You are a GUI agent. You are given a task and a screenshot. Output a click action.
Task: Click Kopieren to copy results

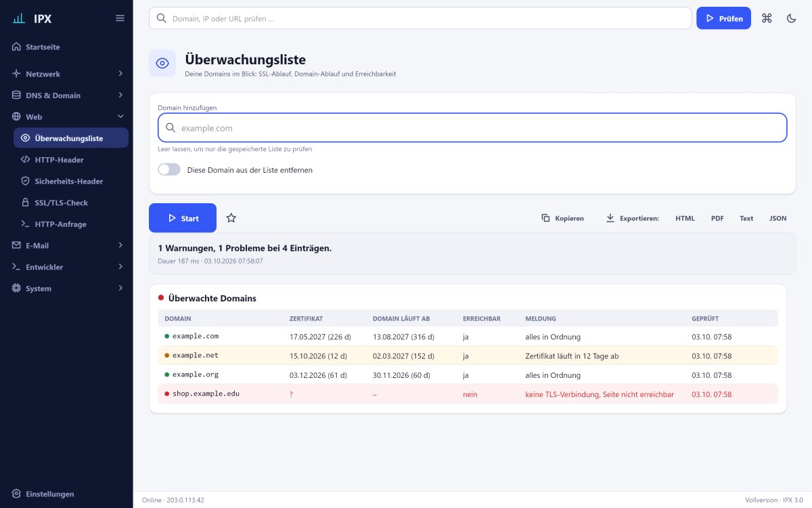[562, 218]
